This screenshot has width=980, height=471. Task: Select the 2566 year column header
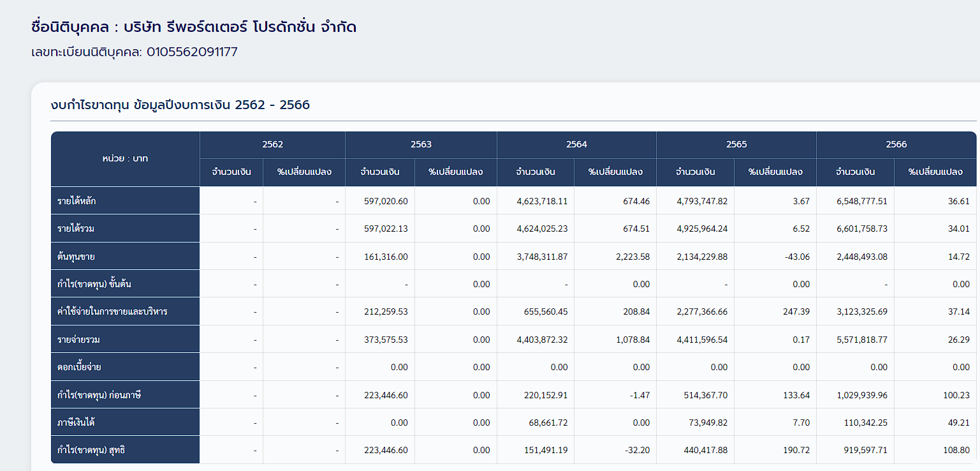point(896,145)
